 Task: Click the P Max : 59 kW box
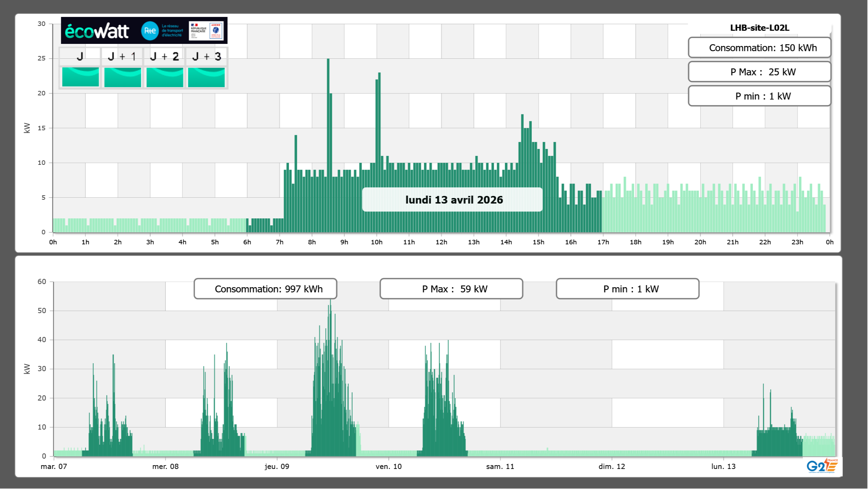(451, 289)
